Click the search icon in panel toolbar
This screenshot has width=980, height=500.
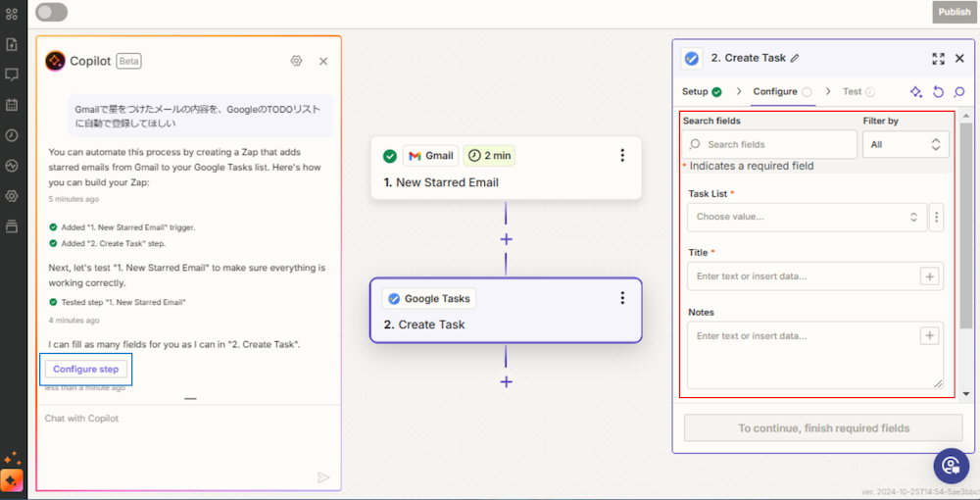[x=959, y=92]
